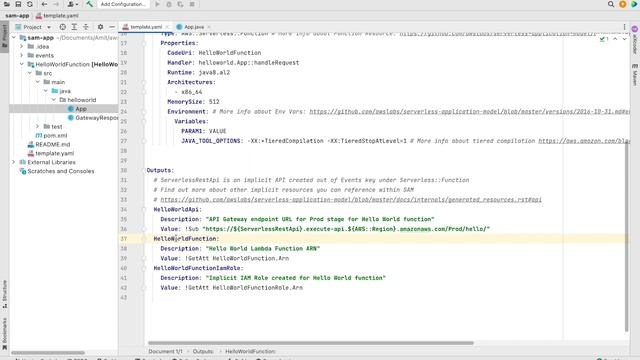This screenshot has width=640, height=360.
Task: Expand External Libraries node
Action: 14,162
